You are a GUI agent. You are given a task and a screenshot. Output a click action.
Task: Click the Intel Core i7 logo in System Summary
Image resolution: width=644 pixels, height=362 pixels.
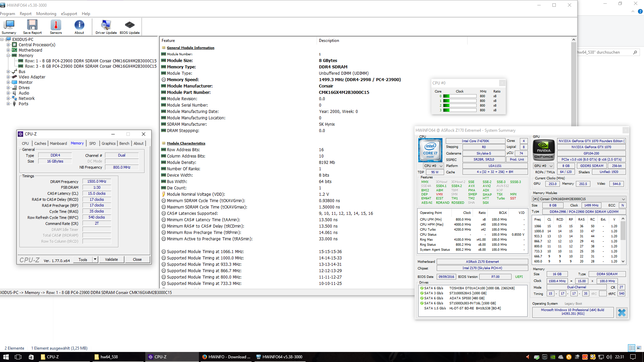430,150
